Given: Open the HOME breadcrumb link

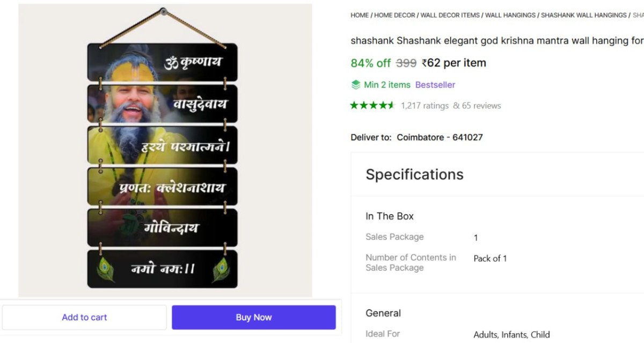Looking at the screenshot, I should click(x=358, y=15).
